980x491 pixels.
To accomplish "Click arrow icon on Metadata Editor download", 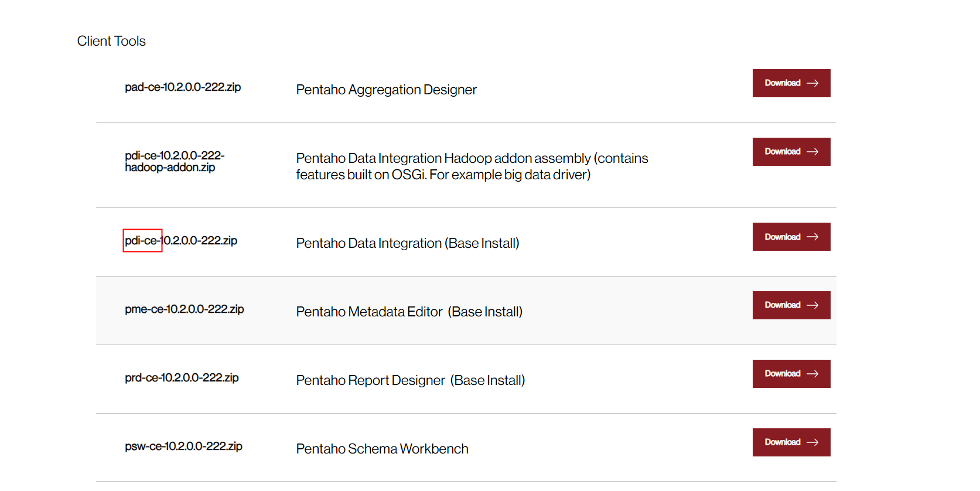I will [812, 305].
